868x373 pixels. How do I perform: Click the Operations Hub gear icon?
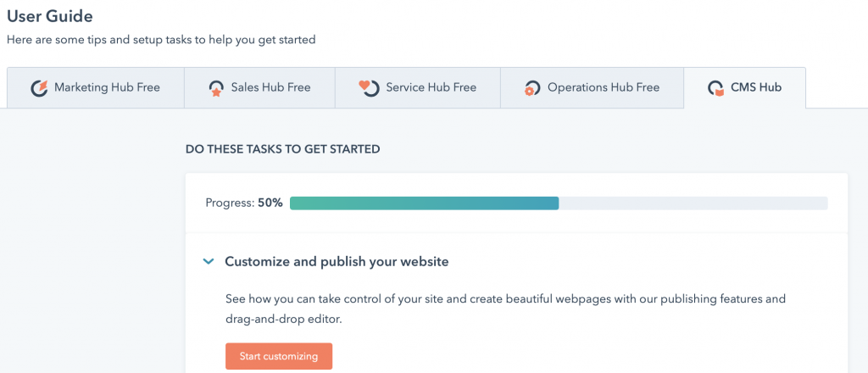[x=531, y=88]
